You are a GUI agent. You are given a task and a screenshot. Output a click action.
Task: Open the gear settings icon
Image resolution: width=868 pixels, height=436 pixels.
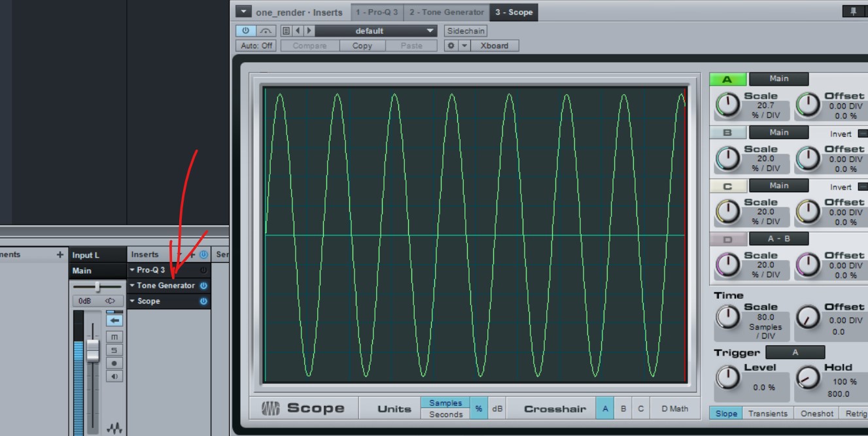click(451, 46)
